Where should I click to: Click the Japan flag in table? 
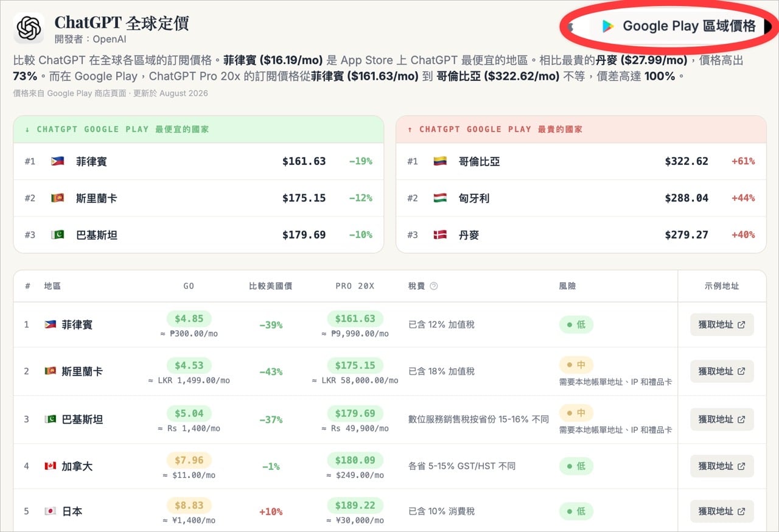click(x=51, y=511)
